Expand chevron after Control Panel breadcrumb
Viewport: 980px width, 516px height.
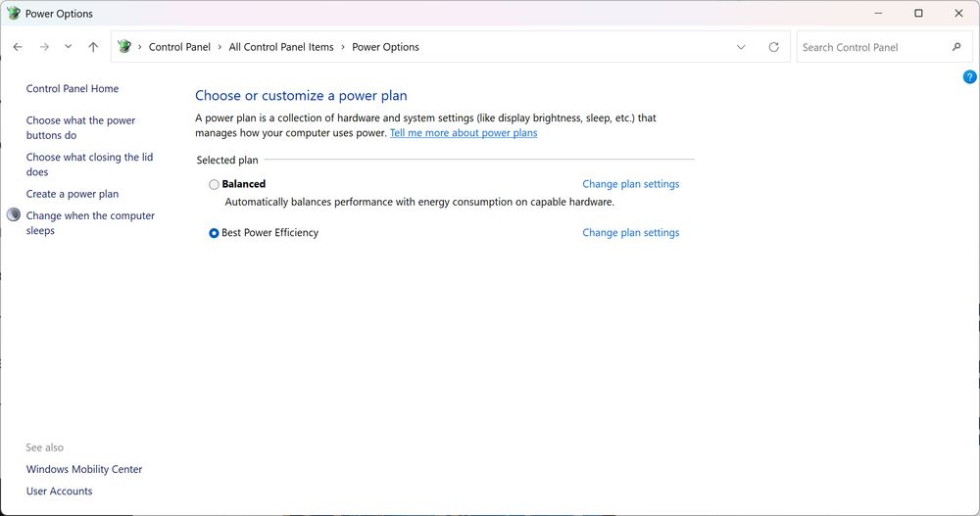[x=220, y=47]
